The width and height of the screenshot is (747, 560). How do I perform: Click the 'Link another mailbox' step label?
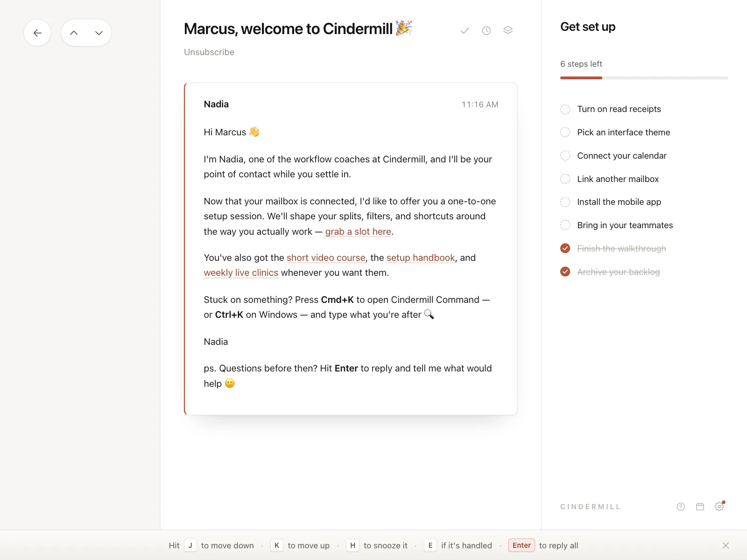point(618,179)
